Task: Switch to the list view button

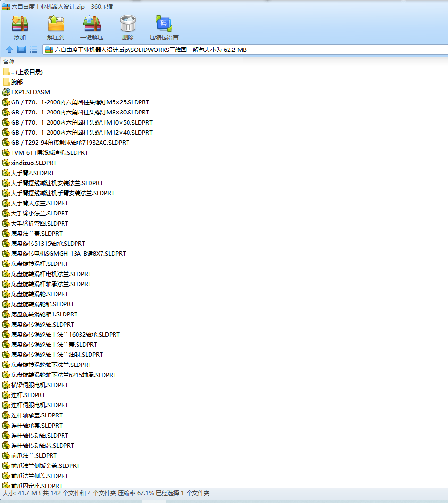Action: [x=33, y=50]
